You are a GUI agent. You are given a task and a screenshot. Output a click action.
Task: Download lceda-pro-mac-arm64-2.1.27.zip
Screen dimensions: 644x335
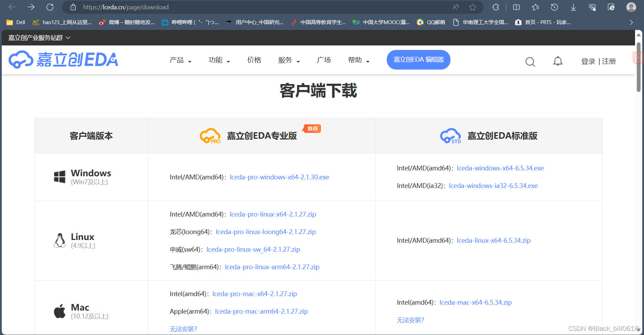click(x=261, y=311)
